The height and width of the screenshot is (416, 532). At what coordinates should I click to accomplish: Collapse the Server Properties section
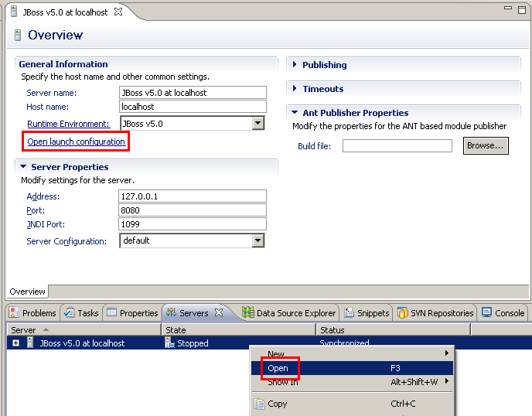24,167
